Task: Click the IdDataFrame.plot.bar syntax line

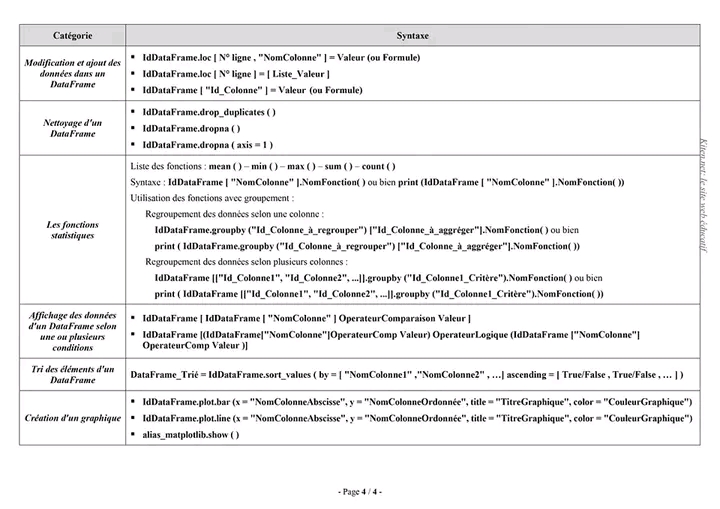Action: pos(417,401)
